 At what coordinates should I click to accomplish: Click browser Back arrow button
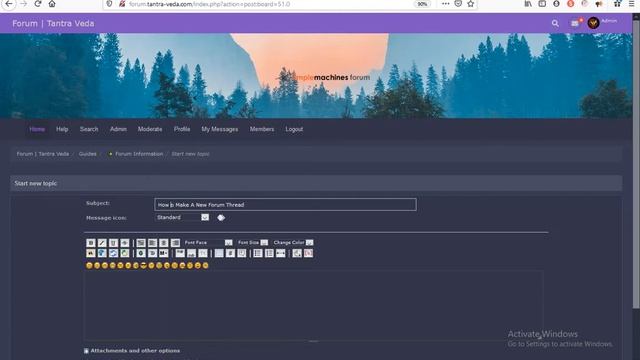(x=9, y=4)
